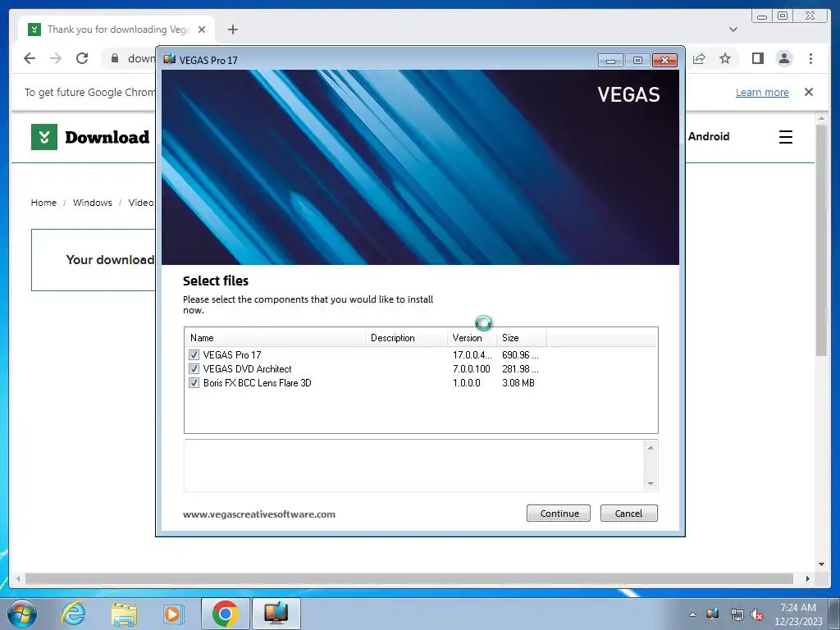The image size is (840, 630).
Task: Open Chrome side panel icon
Action: 757,58
